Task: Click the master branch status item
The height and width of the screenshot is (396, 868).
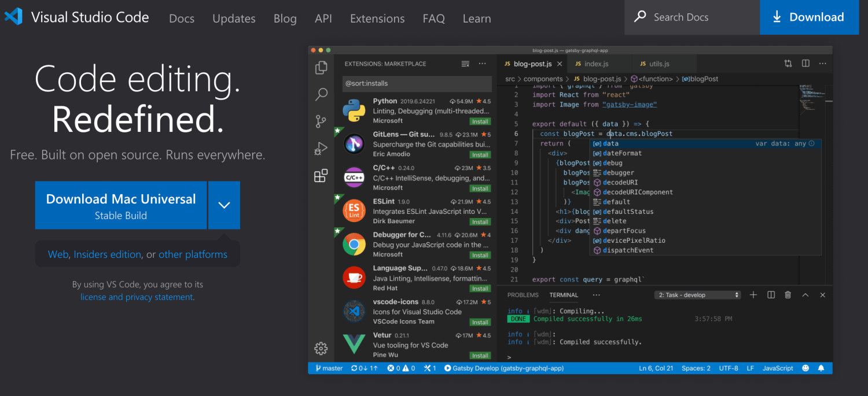Action: (x=329, y=368)
